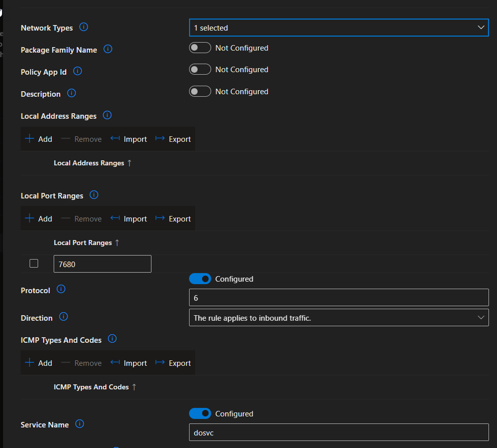Click info icon next to Direction label
The width and height of the screenshot is (497, 448).
coord(63,317)
